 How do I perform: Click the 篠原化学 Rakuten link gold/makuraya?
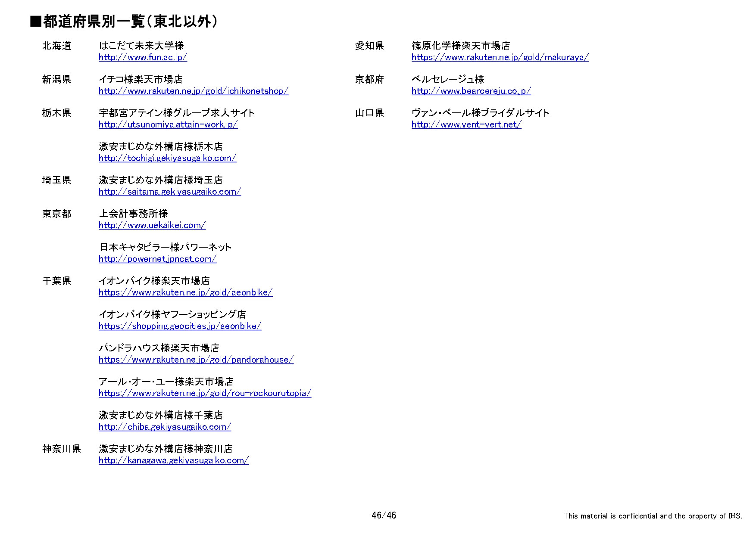(x=499, y=57)
